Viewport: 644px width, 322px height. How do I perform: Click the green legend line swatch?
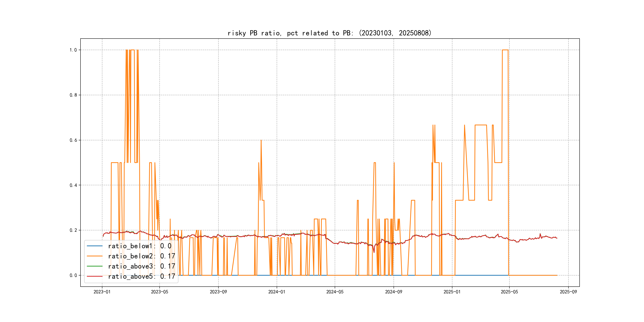tap(94, 266)
